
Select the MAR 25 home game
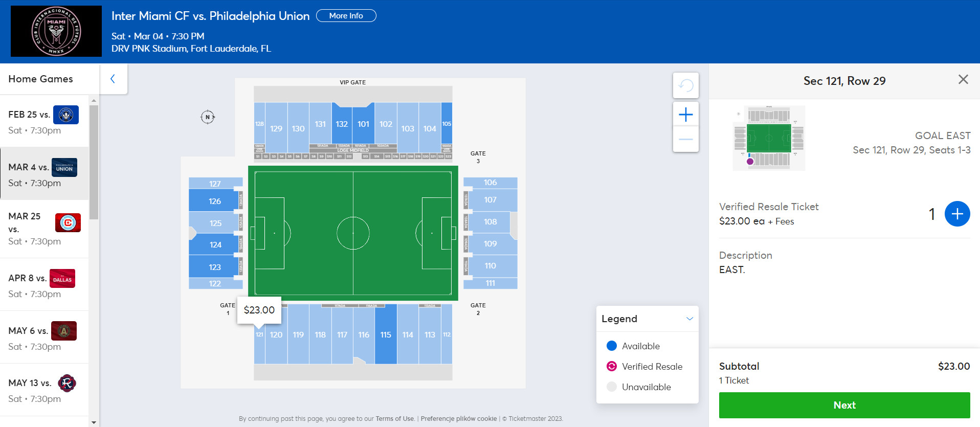[44, 228]
